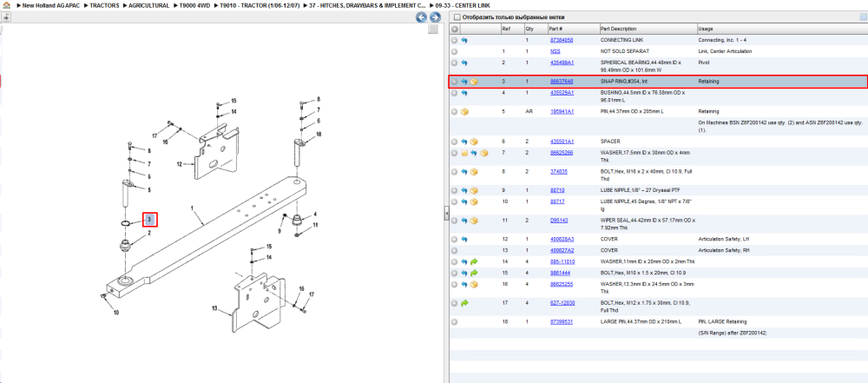Click the 'PIN, LARGE Retaining' usage text

[722, 321]
